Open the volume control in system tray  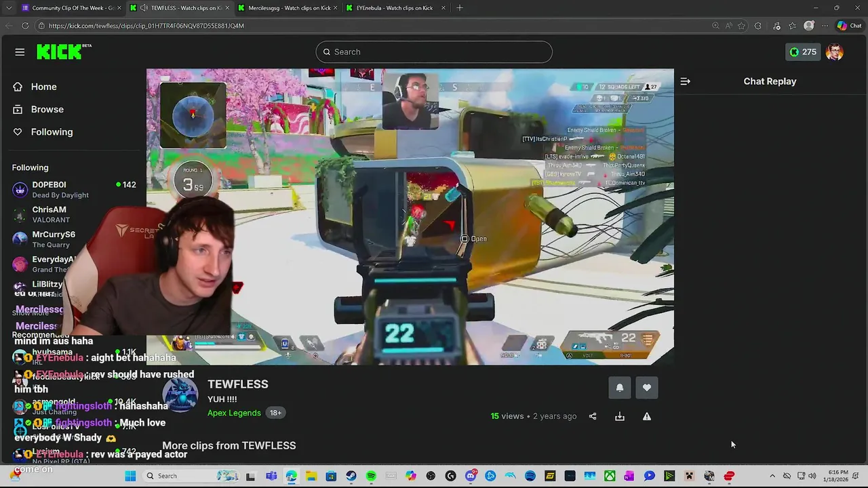812,476
